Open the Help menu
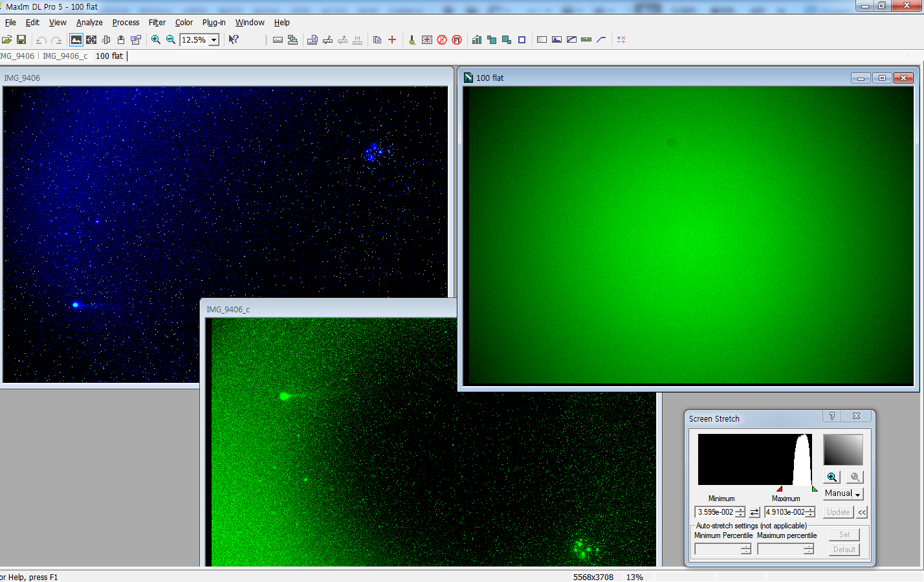924x582 pixels. click(x=281, y=23)
